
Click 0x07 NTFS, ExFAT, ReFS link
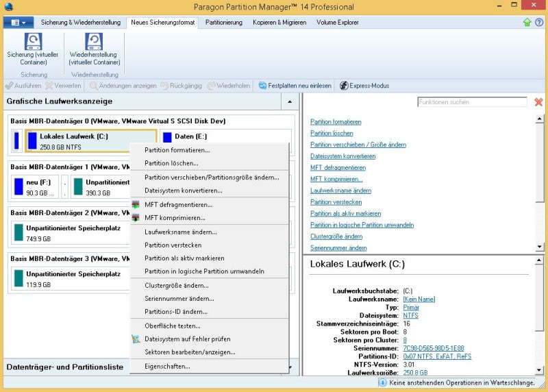[437, 356]
